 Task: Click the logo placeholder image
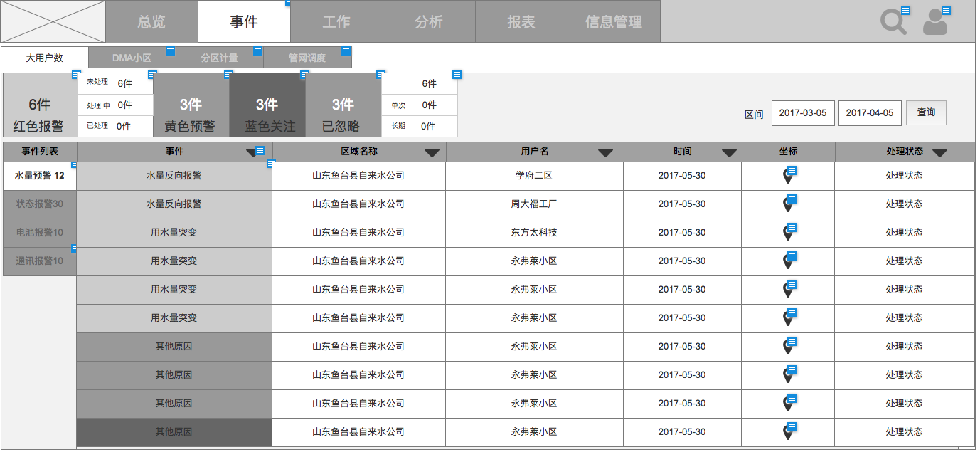pos(53,22)
